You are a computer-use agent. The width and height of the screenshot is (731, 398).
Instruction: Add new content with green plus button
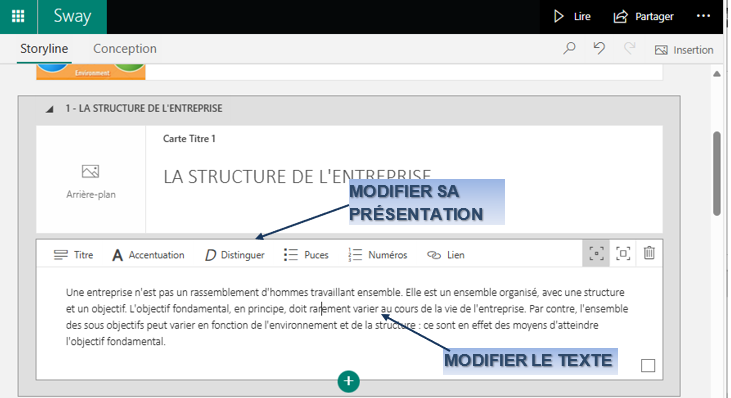[x=349, y=381]
